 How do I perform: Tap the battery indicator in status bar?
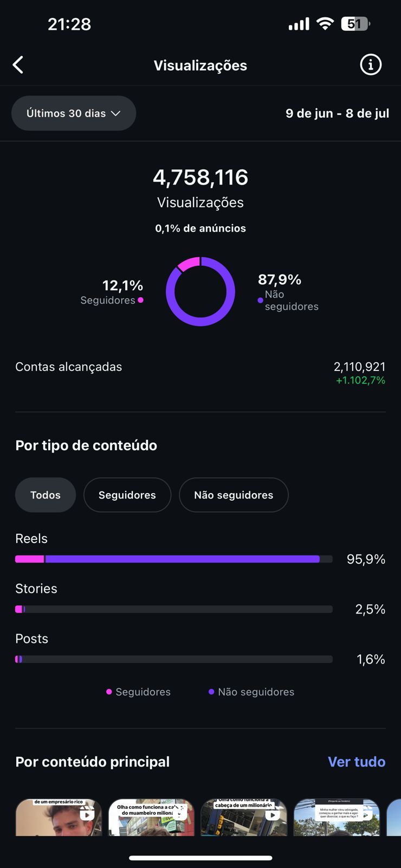pos(355,24)
